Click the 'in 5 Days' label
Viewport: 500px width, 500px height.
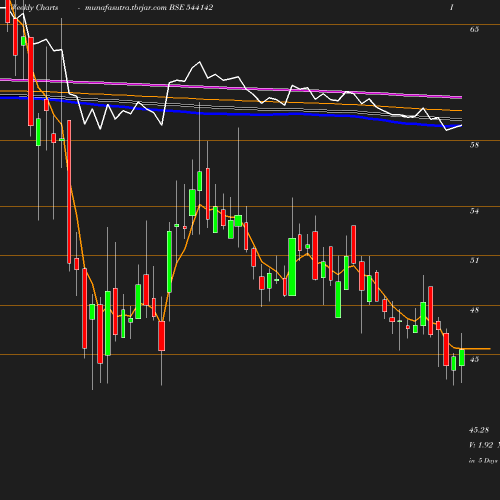click(x=483, y=461)
